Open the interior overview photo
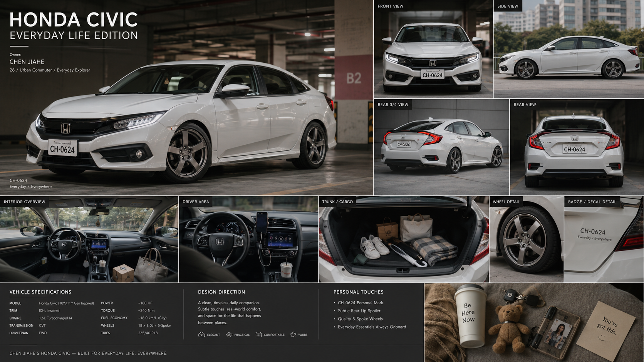Image resolution: width=644 pixels, height=362 pixels. 89,239
